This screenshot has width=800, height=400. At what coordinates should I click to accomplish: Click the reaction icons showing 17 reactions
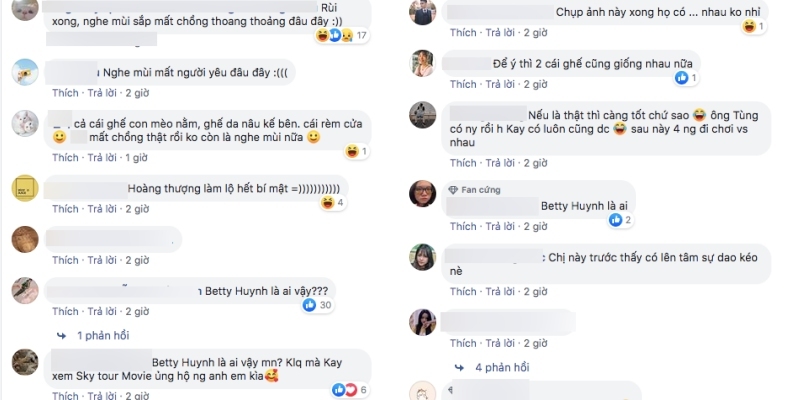341,35
